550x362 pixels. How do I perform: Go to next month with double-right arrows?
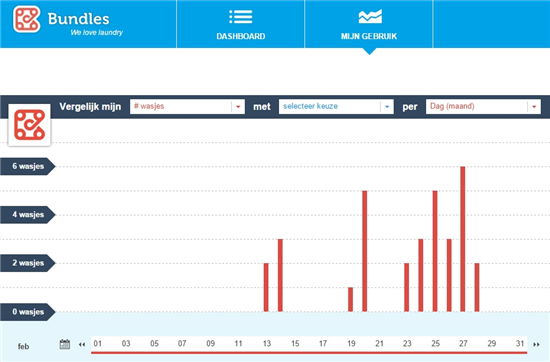[536, 344]
